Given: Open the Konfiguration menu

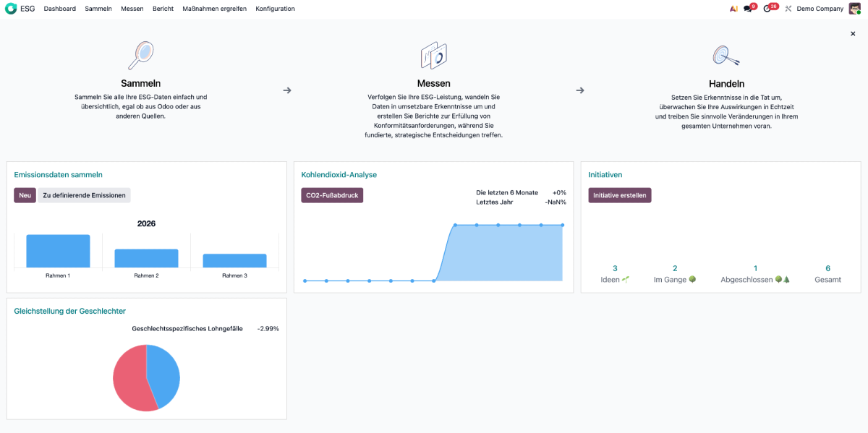Looking at the screenshot, I should pyautogui.click(x=275, y=9).
